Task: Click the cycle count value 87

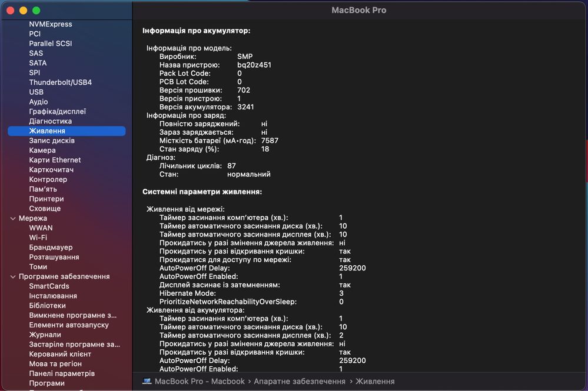Action: tap(231, 166)
